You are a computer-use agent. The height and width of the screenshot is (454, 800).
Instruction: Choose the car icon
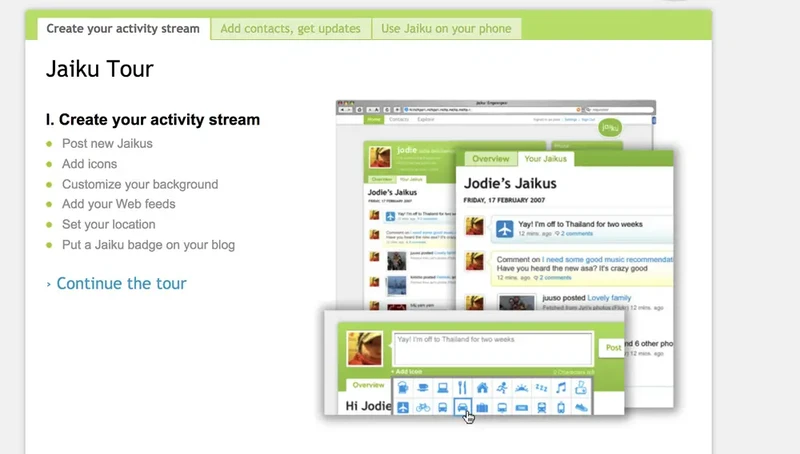(462, 408)
